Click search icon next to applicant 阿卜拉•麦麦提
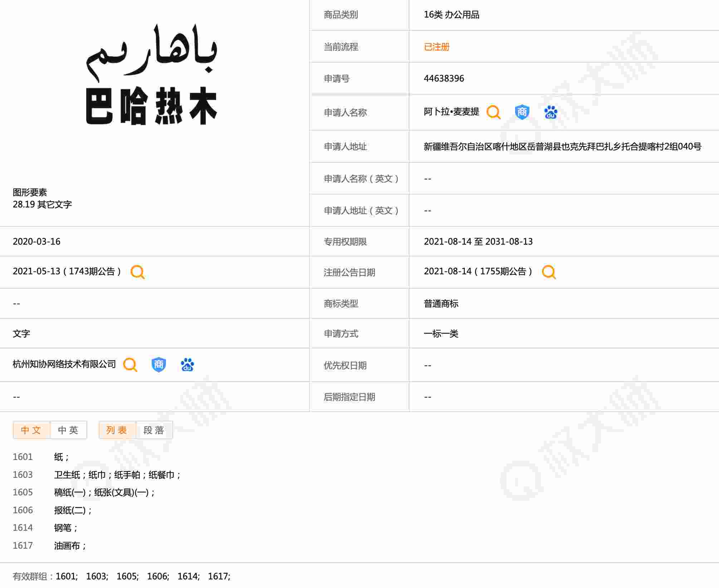 [x=493, y=112]
